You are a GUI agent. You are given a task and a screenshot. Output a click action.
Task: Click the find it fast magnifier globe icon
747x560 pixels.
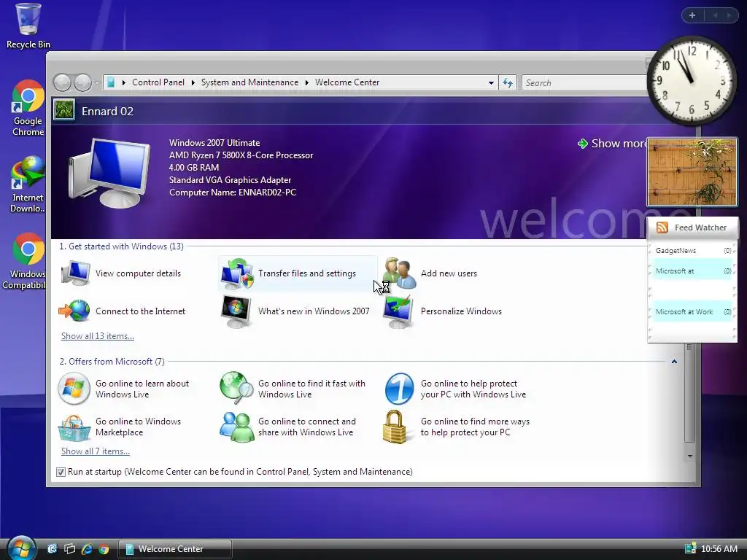(236, 388)
